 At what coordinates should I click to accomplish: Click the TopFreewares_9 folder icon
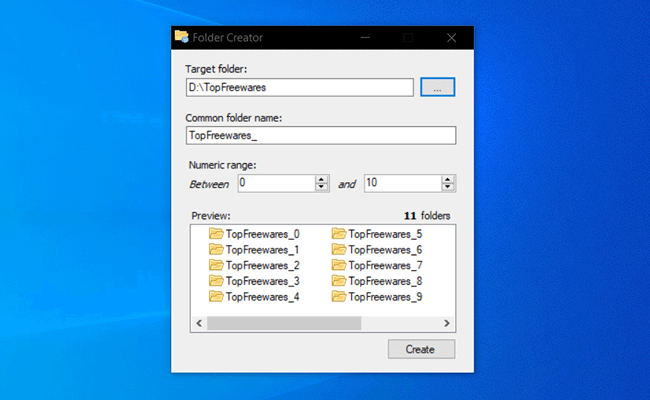click(x=338, y=297)
